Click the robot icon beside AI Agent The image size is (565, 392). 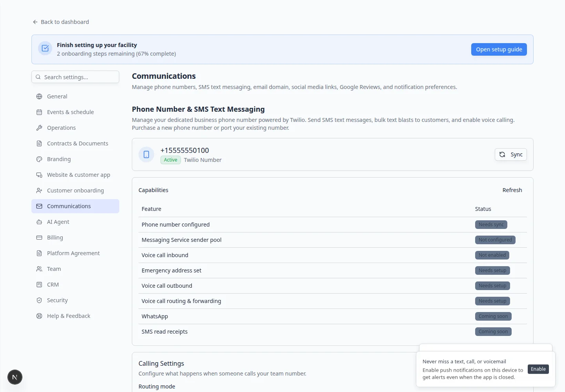pyautogui.click(x=39, y=222)
